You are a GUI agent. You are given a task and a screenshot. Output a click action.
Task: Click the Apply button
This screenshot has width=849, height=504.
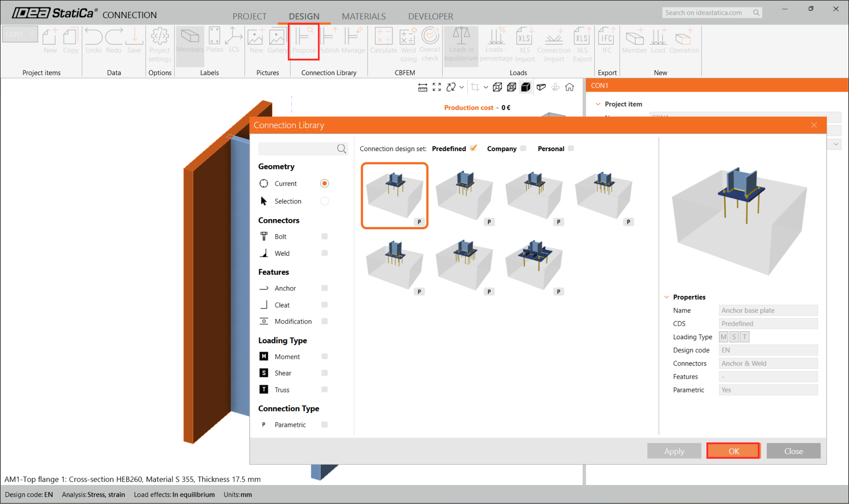(674, 451)
